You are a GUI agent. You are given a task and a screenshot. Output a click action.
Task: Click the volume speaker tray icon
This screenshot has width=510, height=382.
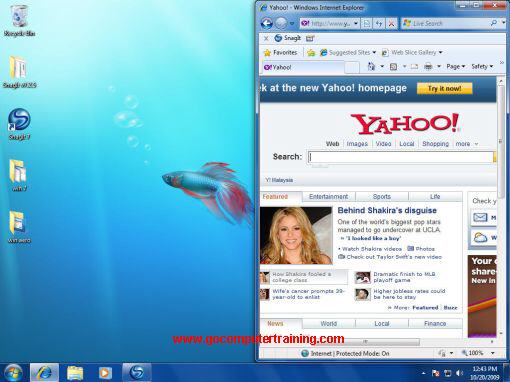click(x=459, y=373)
